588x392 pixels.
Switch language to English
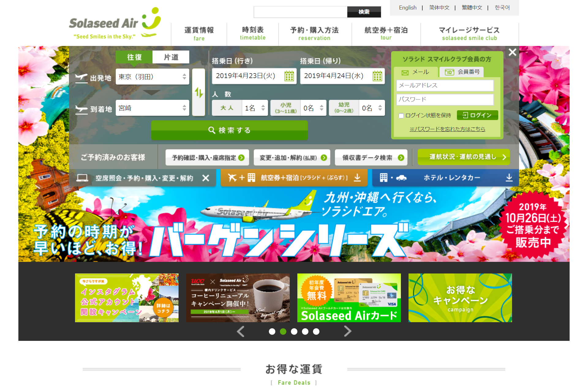click(x=408, y=8)
